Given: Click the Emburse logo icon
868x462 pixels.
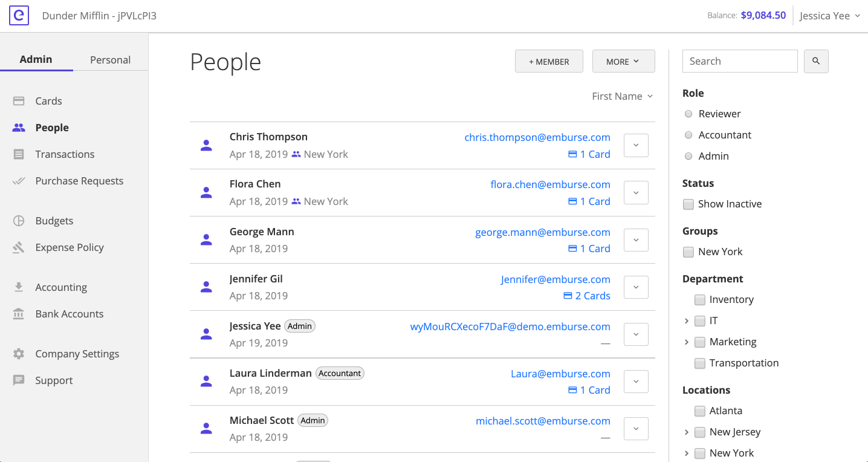Looking at the screenshot, I should tap(19, 16).
